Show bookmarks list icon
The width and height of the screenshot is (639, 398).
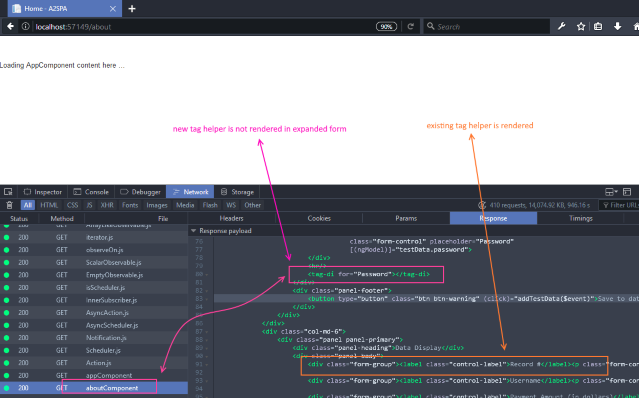point(598,26)
